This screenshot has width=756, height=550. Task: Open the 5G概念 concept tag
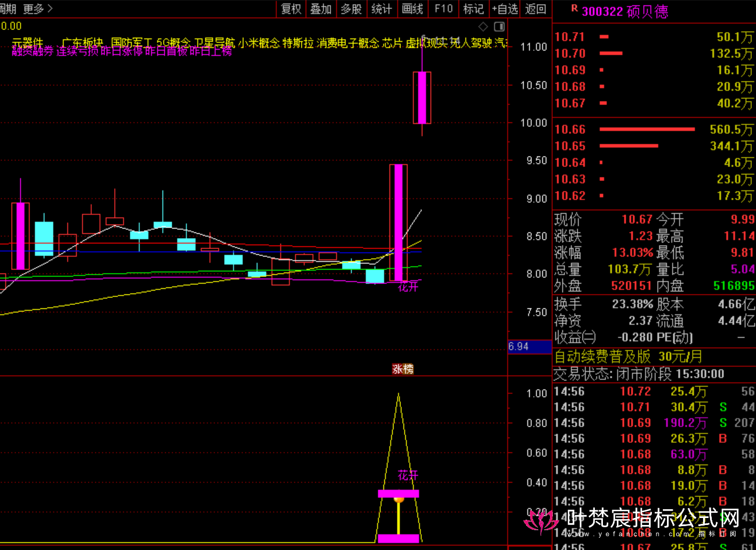[173, 42]
